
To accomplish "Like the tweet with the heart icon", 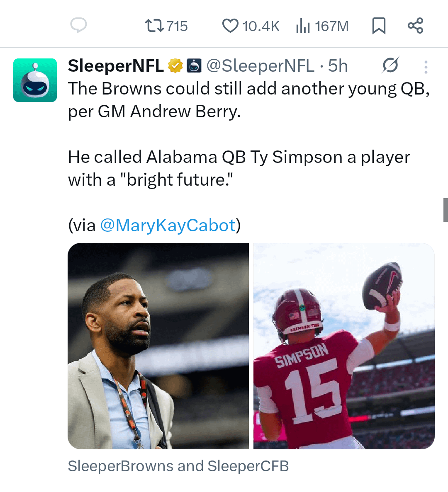I will coord(230,26).
